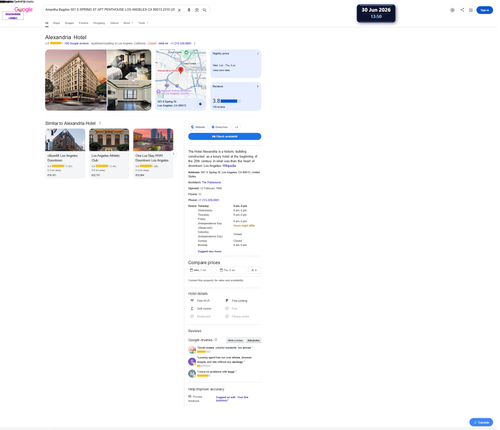The height and width of the screenshot is (430, 500).
Task: Open the guests count selector
Action: coord(255,270)
